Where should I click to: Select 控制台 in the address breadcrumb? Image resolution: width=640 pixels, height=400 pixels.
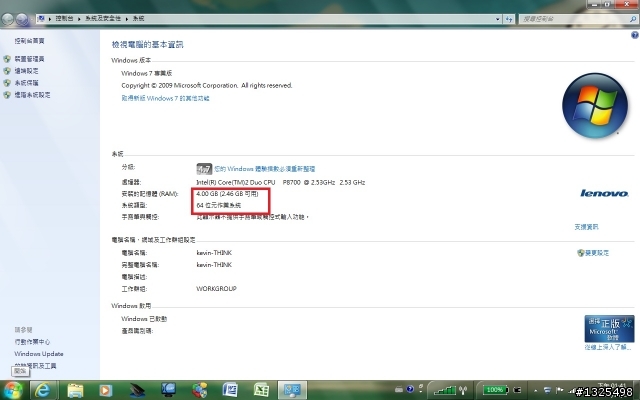64,18
